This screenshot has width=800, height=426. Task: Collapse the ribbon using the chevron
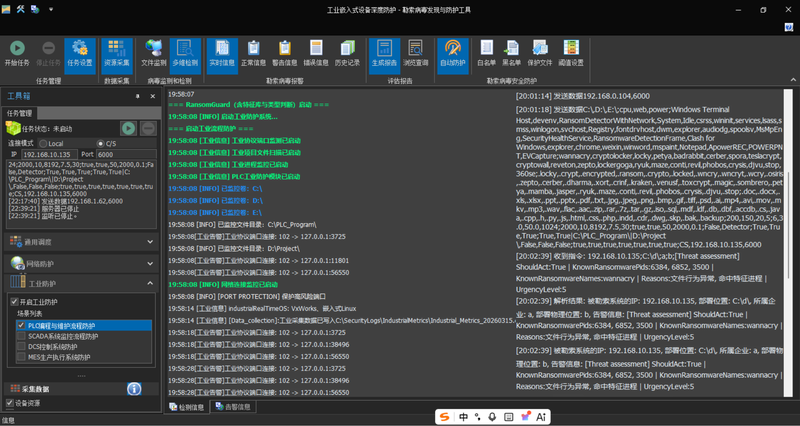tap(793, 80)
